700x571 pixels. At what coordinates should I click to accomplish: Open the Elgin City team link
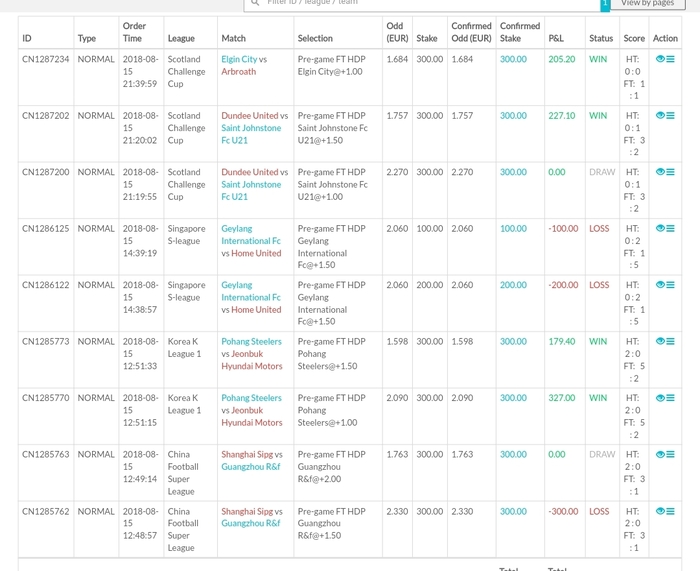click(x=239, y=59)
